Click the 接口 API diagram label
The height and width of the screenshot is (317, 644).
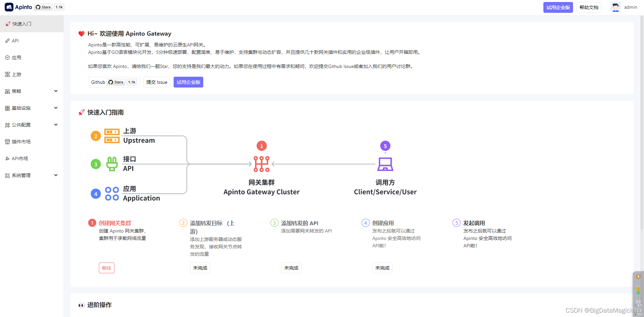pyautogui.click(x=130, y=164)
